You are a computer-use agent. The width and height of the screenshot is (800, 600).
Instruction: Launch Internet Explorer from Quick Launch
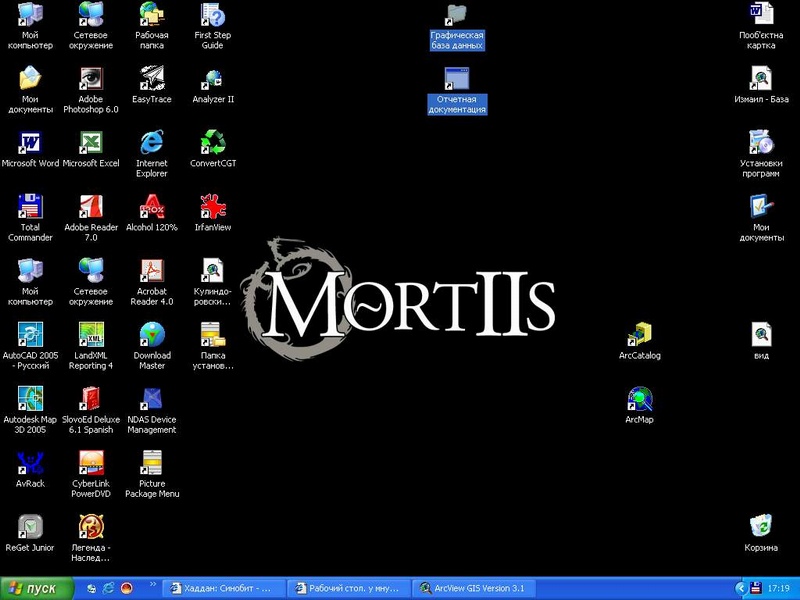(x=109, y=588)
